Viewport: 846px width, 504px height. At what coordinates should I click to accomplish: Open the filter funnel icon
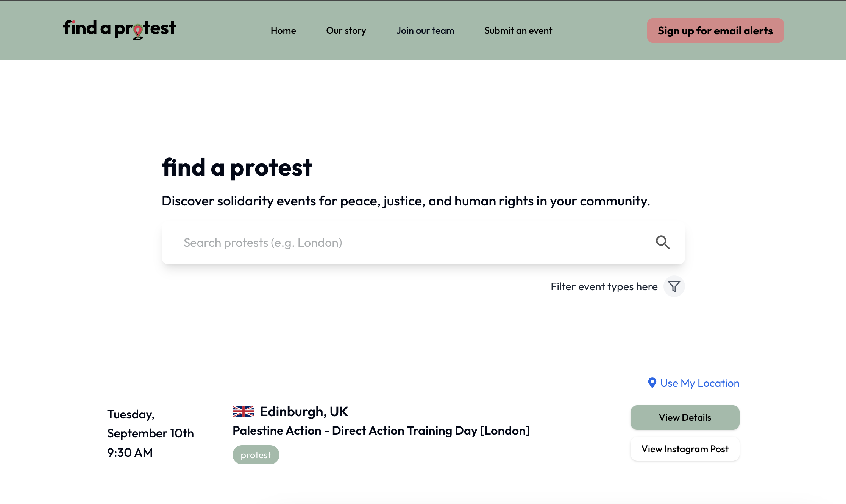pyautogui.click(x=674, y=286)
